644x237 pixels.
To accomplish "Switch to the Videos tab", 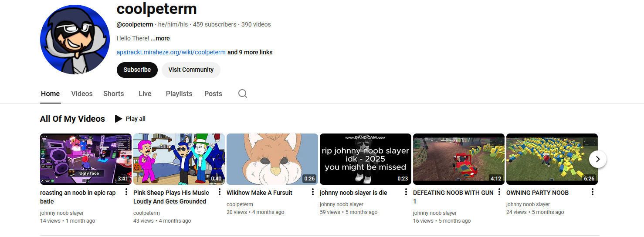I will (x=82, y=93).
